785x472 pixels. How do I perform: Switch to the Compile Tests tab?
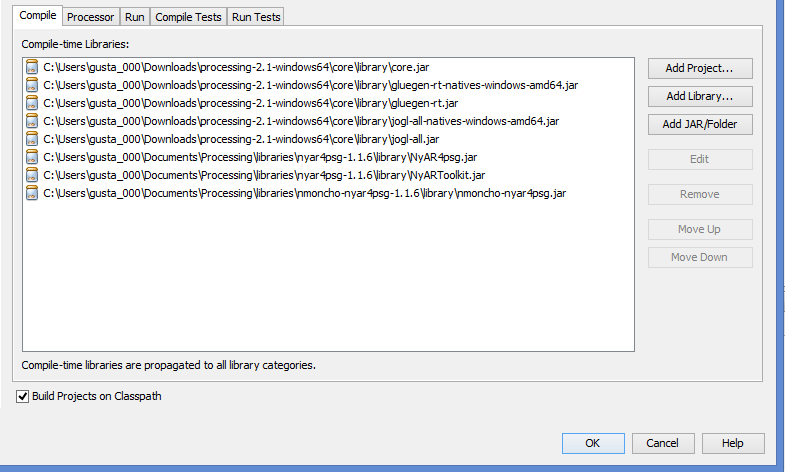[x=189, y=17]
